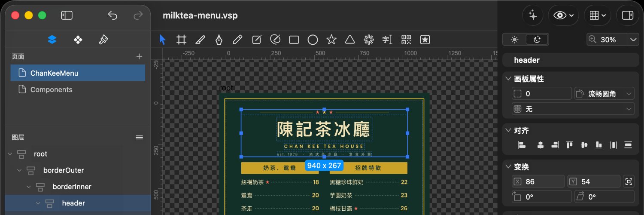Switch to dark appearance mode
Screen dimensions: 644x215
[x=537, y=40]
